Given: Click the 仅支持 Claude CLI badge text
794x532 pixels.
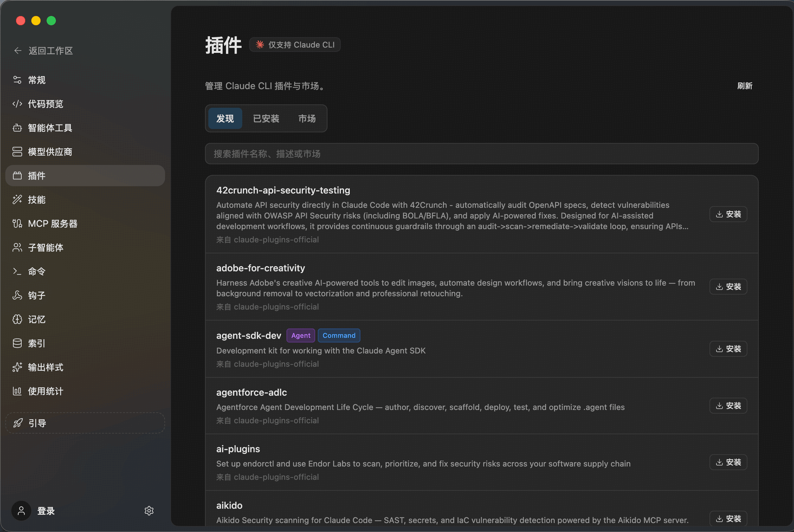Looking at the screenshot, I should coord(301,45).
